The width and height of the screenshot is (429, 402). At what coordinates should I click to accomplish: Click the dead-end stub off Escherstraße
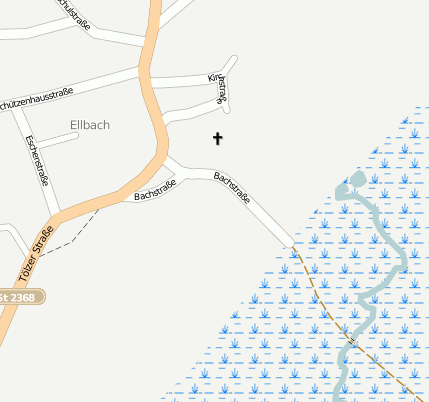coord(58,140)
